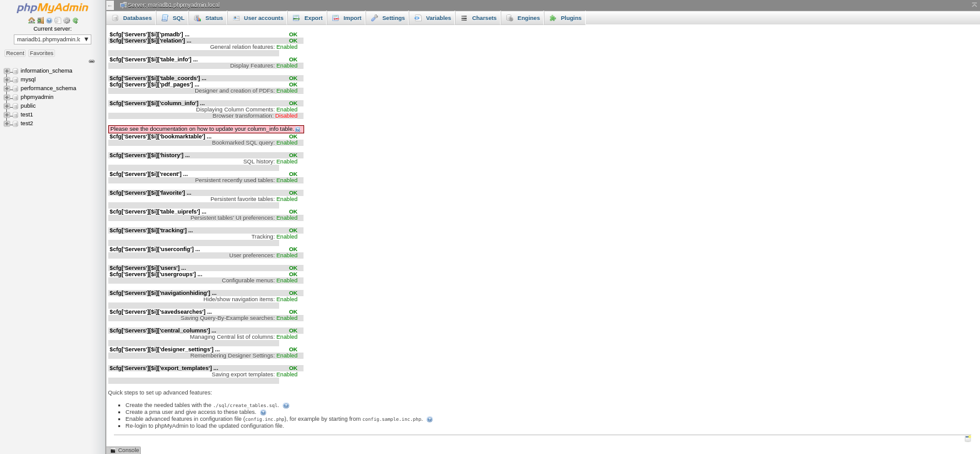Click documentation icon inside the column_info warning box

(297, 128)
